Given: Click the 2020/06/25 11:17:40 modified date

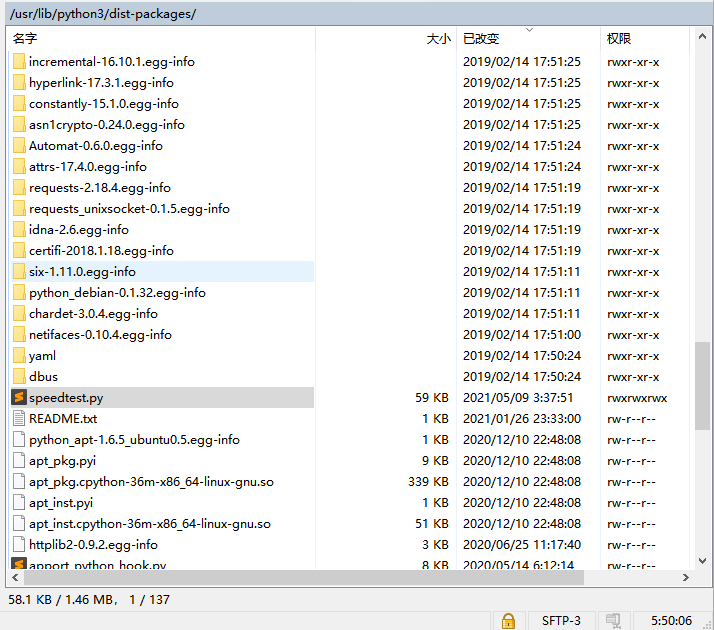Looking at the screenshot, I should [x=522, y=544].
